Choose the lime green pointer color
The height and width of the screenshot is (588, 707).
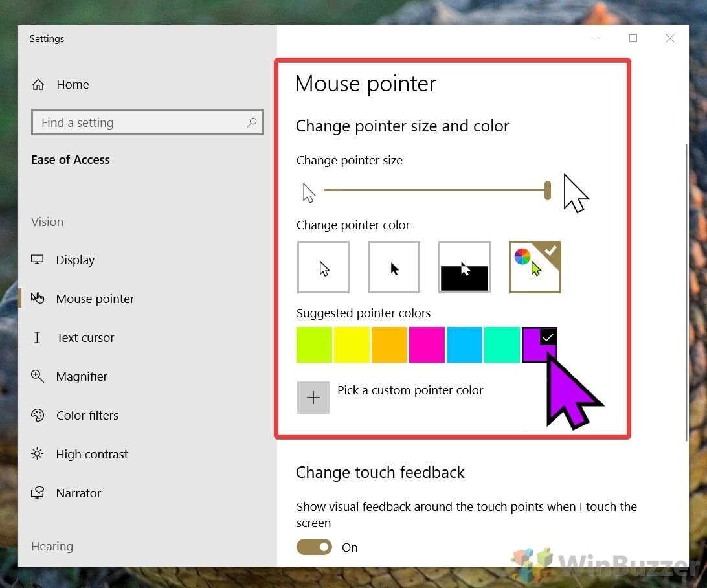[x=315, y=345]
